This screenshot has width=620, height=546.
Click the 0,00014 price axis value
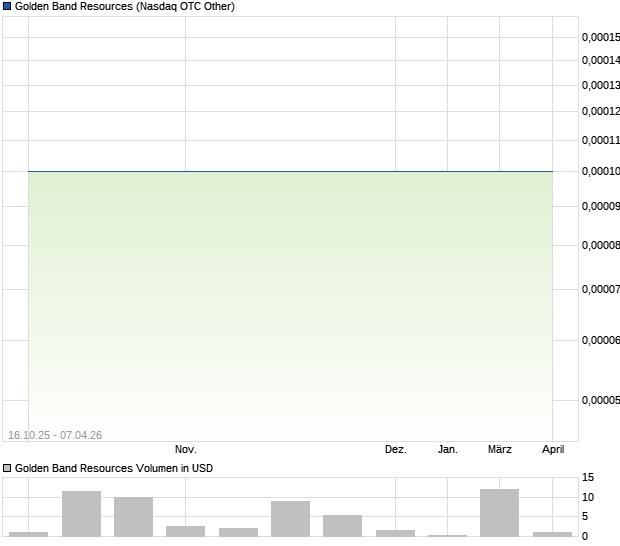601,60
